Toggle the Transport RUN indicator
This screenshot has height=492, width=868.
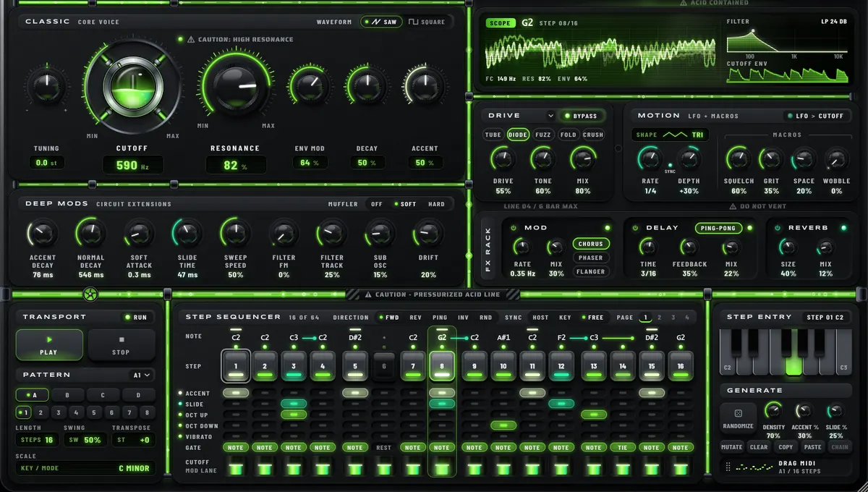(x=135, y=317)
